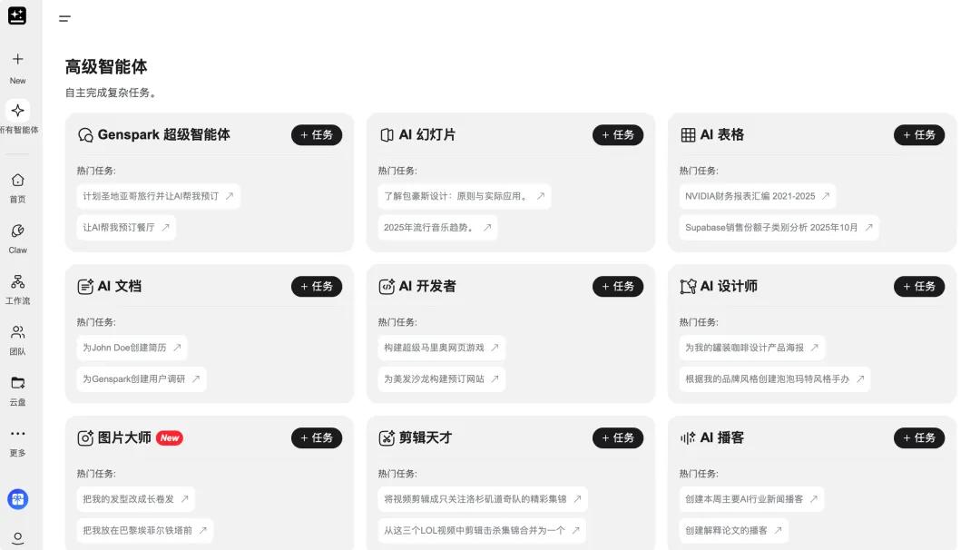Create a new item with plus icon
The width and height of the screenshot is (980, 550).
point(17,59)
